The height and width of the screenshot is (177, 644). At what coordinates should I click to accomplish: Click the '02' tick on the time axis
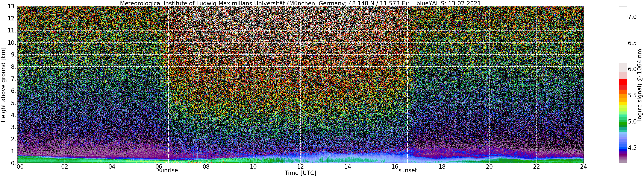click(x=65, y=166)
